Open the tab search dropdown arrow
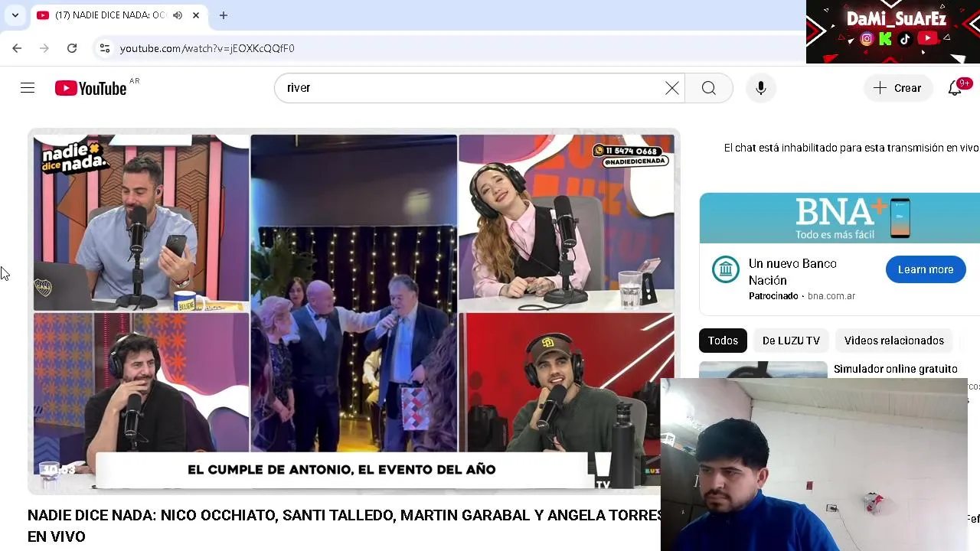Viewport: 980px width, 551px height. tap(15, 15)
